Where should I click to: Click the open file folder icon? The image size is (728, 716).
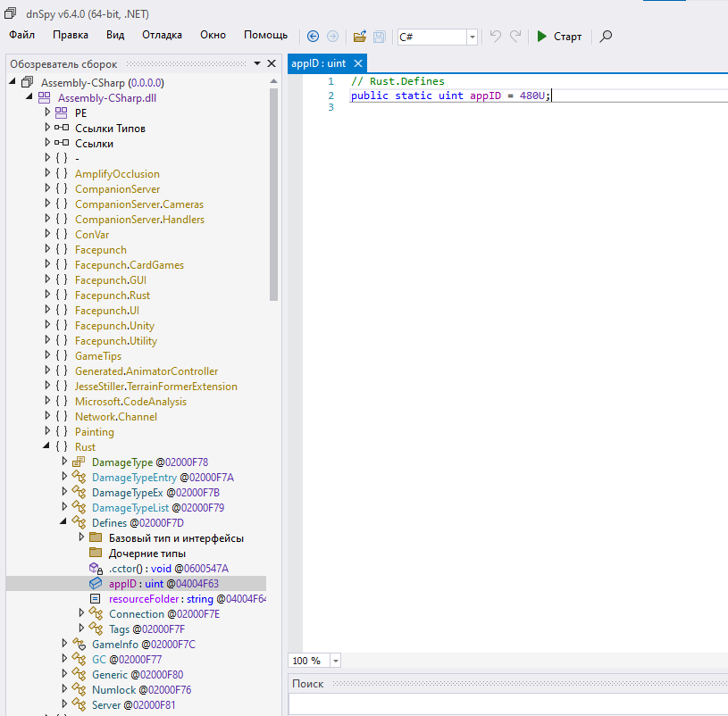point(360,37)
